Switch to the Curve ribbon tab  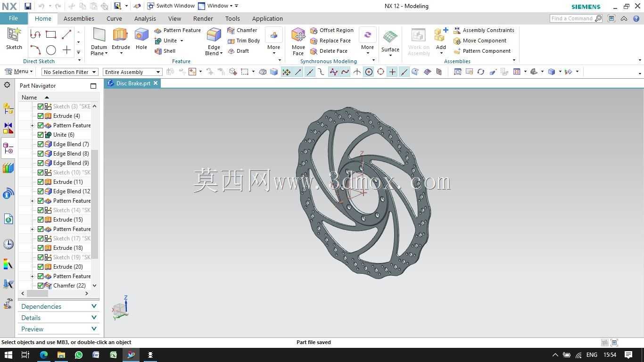pyautogui.click(x=114, y=18)
